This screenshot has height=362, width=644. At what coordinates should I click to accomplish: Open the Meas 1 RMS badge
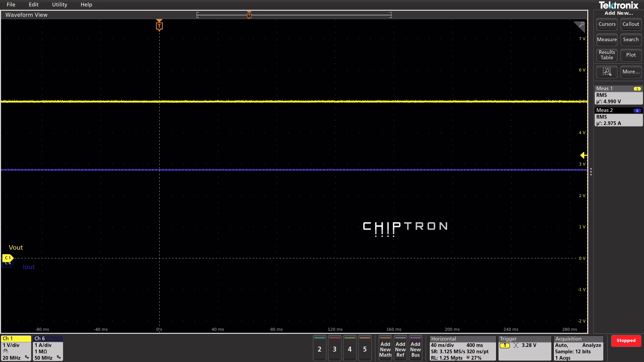pos(618,95)
